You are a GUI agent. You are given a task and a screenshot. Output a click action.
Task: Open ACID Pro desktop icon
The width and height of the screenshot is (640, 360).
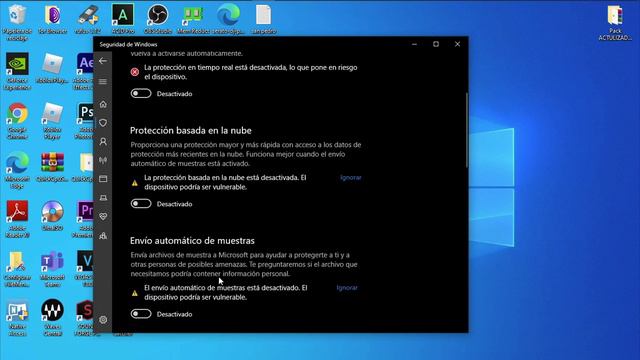(x=123, y=20)
